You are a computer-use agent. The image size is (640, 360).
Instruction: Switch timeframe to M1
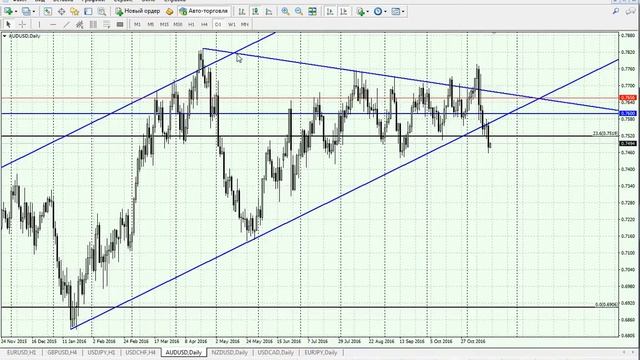137,24
